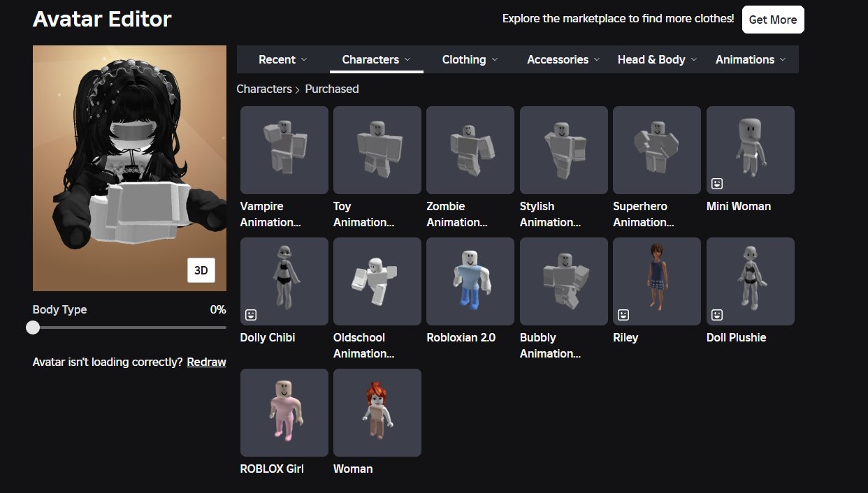Expand the Accessories category menu

563,60
